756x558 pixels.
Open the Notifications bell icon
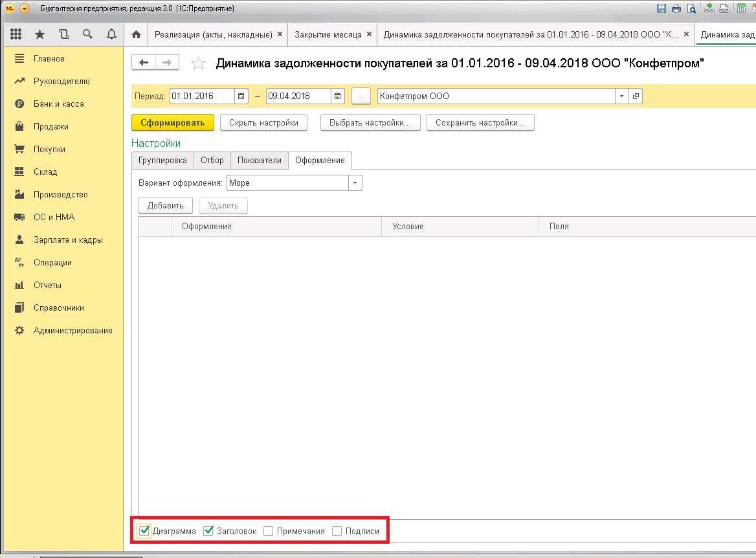coord(111,34)
